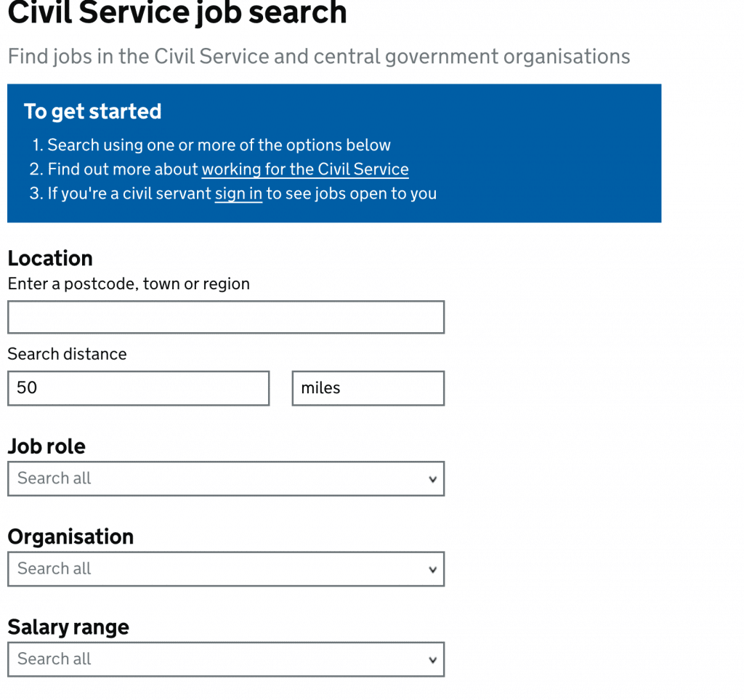Click the To get started panel title
Image resolution: width=744 pixels, height=700 pixels.
[x=92, y=111]
